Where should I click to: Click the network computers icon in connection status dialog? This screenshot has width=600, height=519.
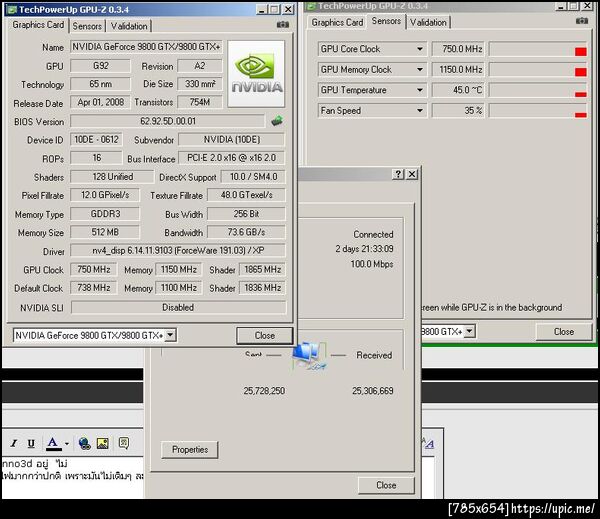309,356
